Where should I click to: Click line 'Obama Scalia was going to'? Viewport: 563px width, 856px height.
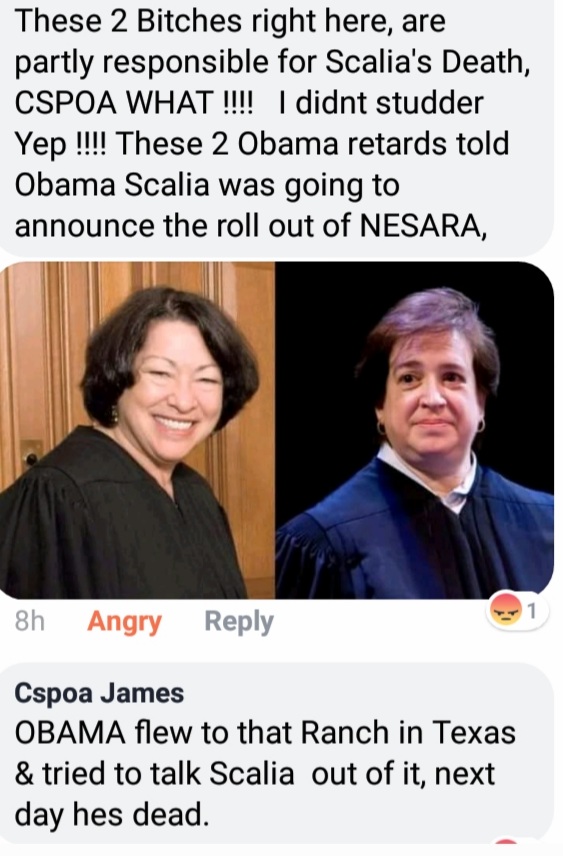coord(207,185)
